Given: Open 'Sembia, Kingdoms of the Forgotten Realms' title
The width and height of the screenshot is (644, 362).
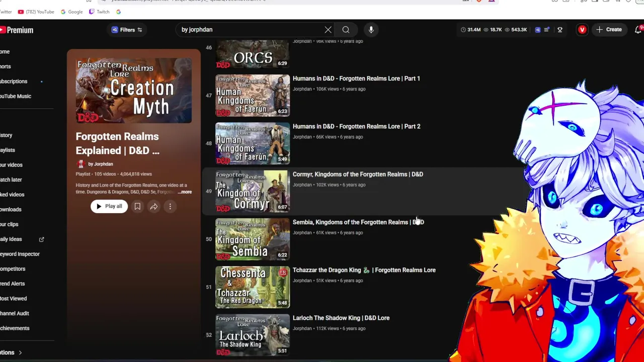Looking at the screenshot, I should (x=358, y=222).
